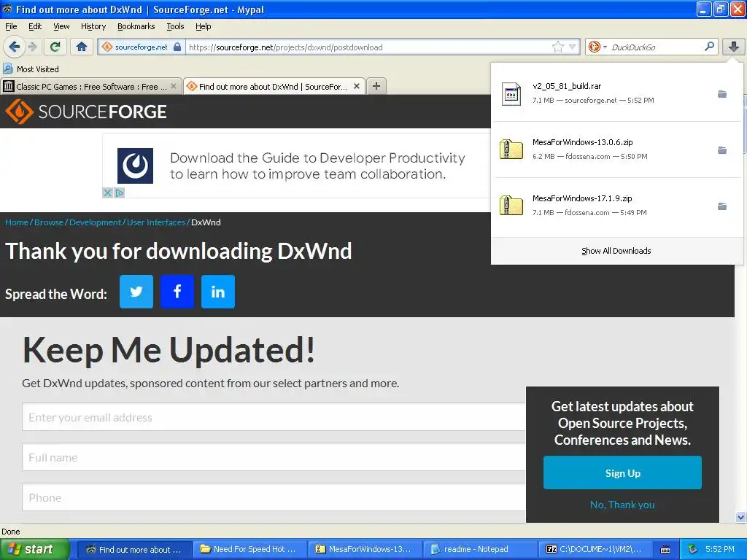Share on Twitter button
747x560 pixels.
136,292
